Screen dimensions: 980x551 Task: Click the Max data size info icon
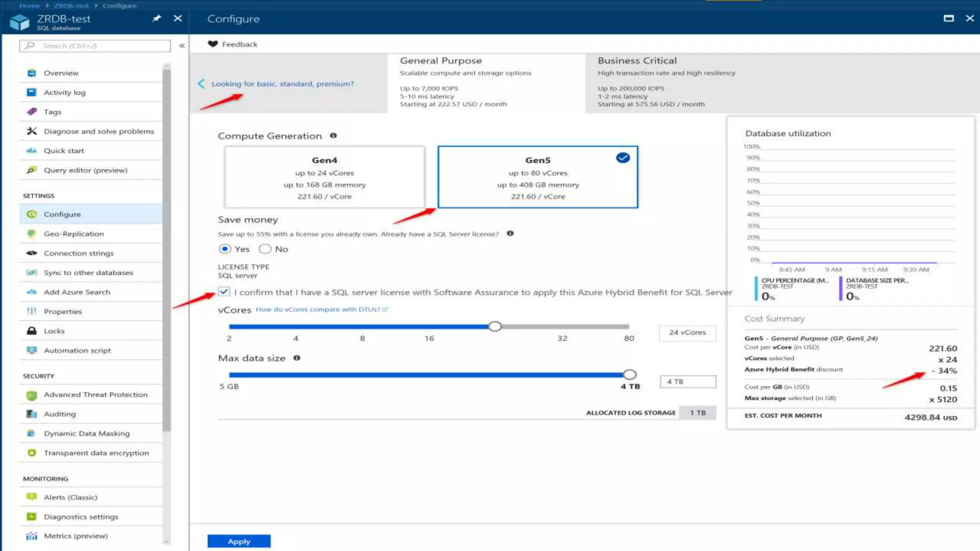(297, 358)
